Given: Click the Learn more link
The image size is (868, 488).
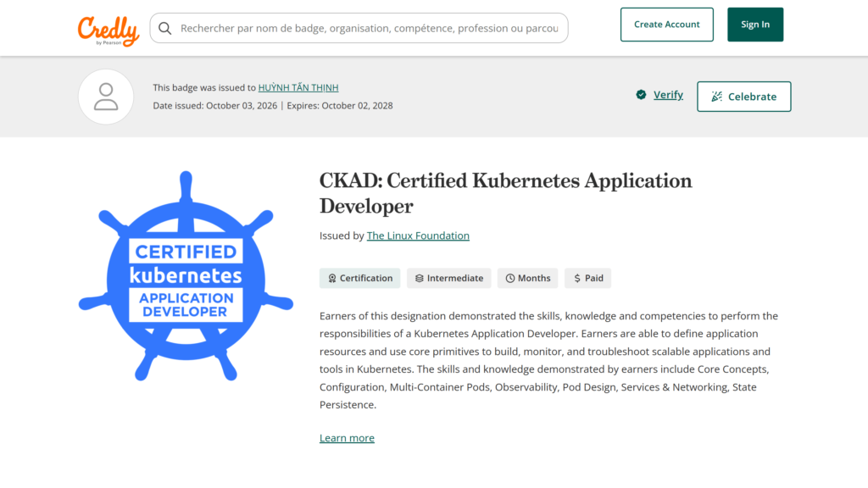Looking at the screenshot, I should (347, 438).
